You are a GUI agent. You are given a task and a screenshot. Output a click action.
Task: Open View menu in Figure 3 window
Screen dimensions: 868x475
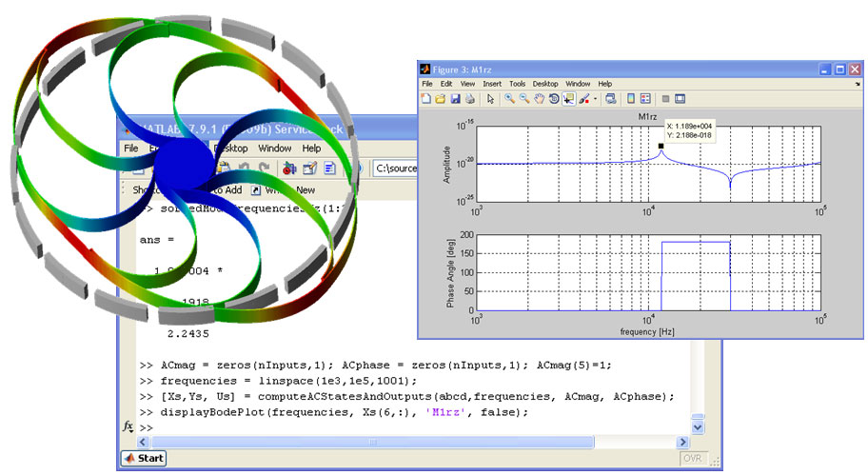(467, 84)
